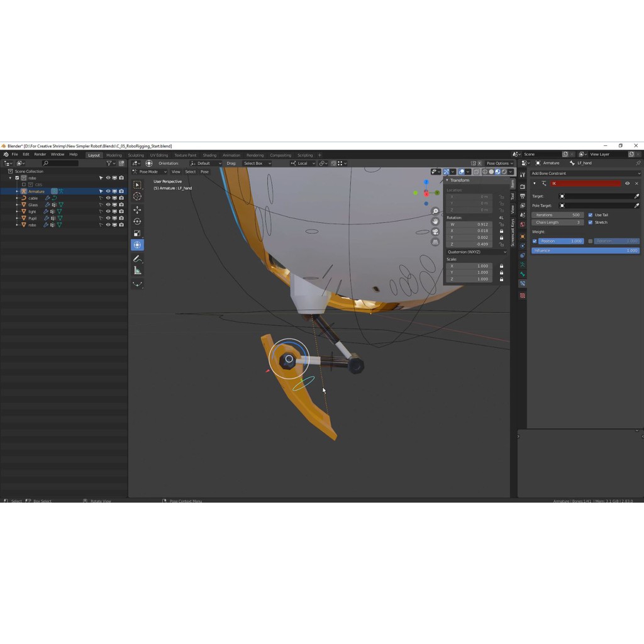Switch to the Animation workspace tab

231,155
